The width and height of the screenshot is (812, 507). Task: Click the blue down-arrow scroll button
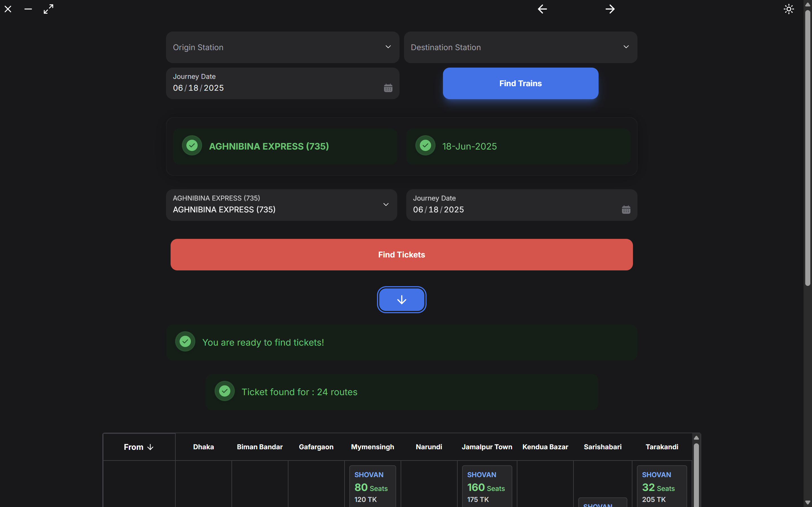(401, 300)
